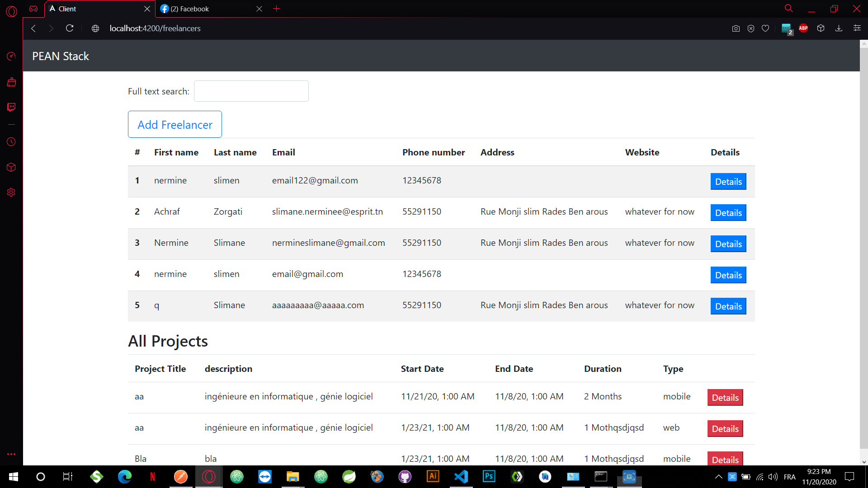Click the page scrollbar down arrow

[864, 462]
